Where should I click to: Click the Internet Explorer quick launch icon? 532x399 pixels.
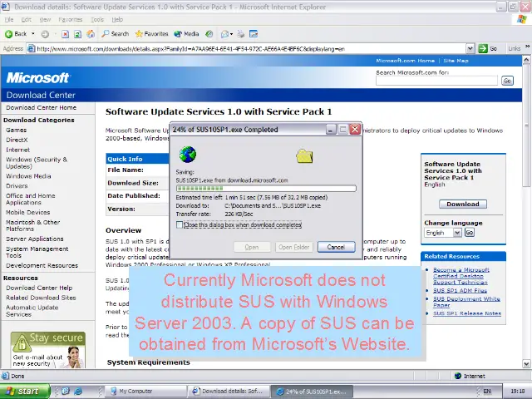point(78,392)
